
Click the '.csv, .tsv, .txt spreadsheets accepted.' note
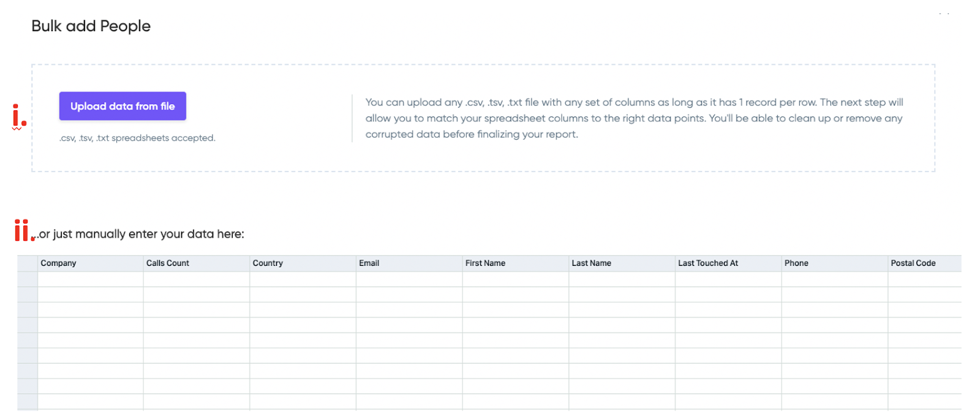click(x=137, y=138)
